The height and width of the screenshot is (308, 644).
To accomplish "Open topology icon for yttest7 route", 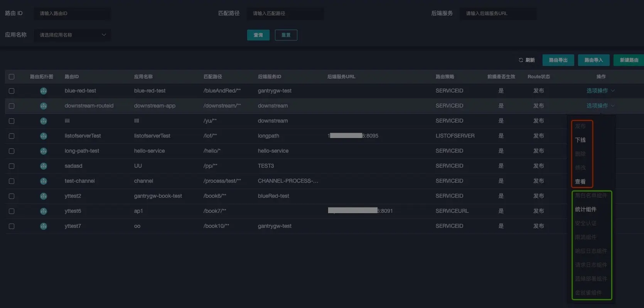I will pos(44,226).
